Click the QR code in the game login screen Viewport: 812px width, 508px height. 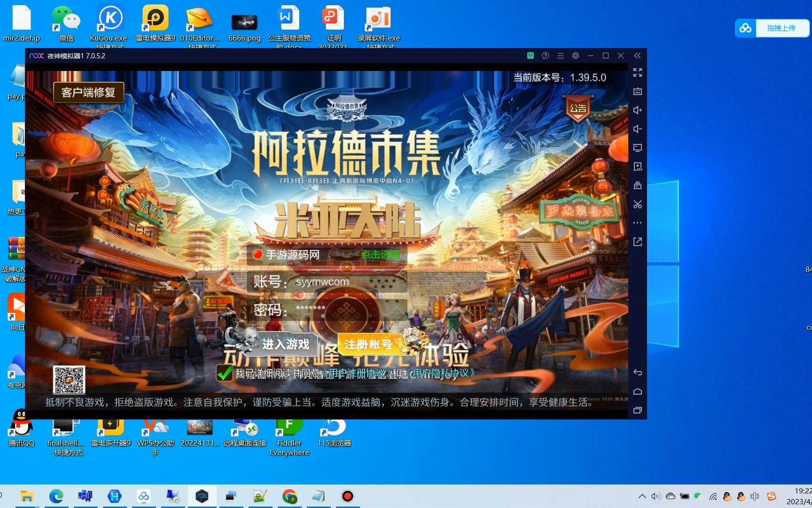pos(69,379)
